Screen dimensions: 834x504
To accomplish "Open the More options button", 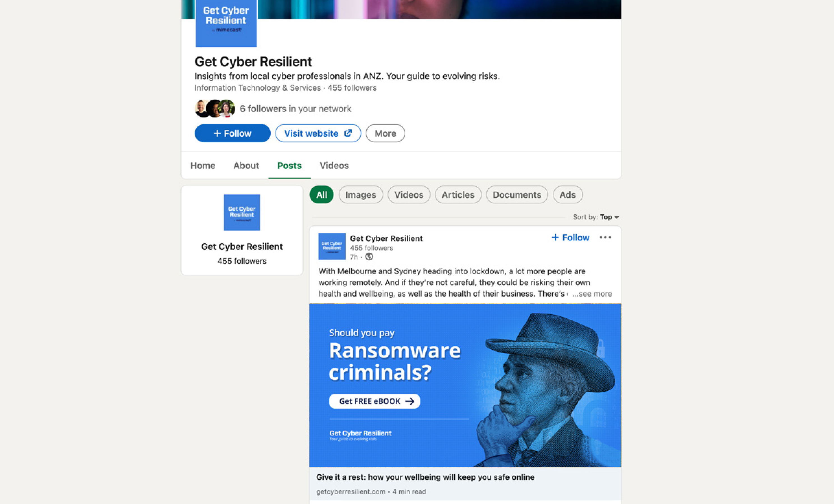I will coord(385,133).
